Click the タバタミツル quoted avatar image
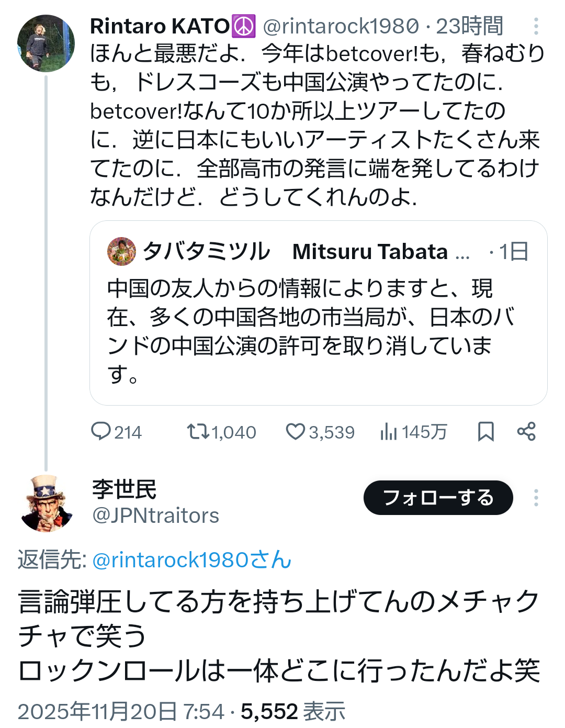This screenshot has width=565, height=728. click(x=121, y=252)
